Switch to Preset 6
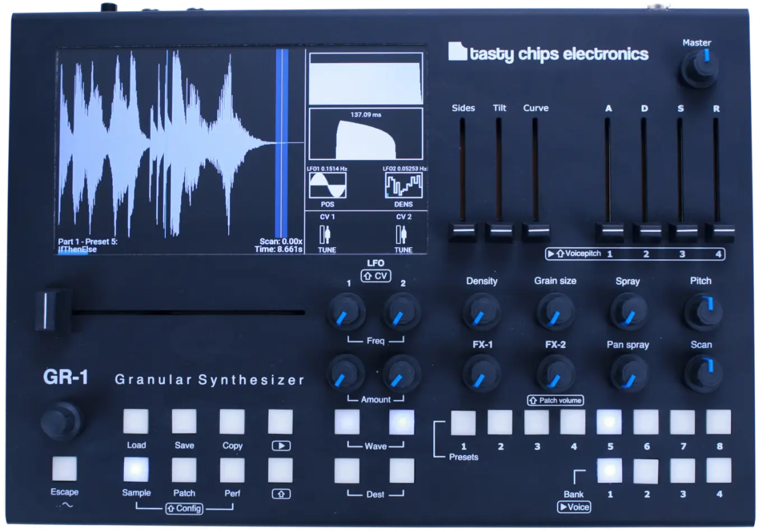This screenshot has width=761, height=532. pyautogui.click(x=646, y=422)
